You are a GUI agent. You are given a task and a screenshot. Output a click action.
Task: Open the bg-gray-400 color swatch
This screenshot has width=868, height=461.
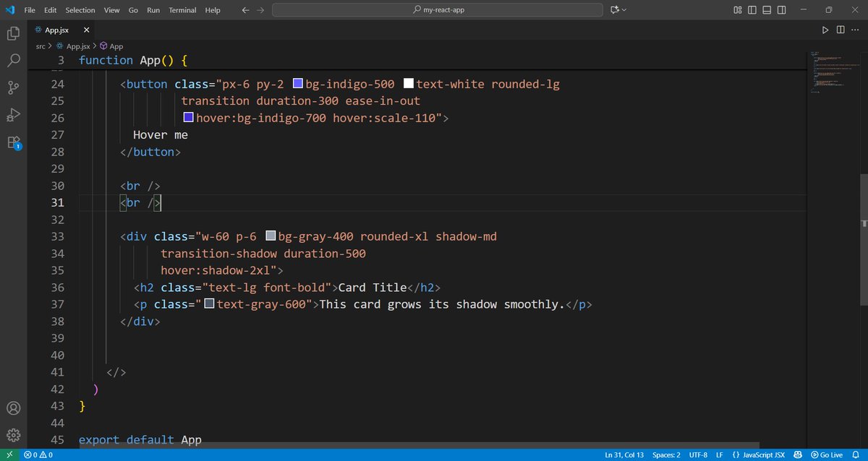click(271, 236)
